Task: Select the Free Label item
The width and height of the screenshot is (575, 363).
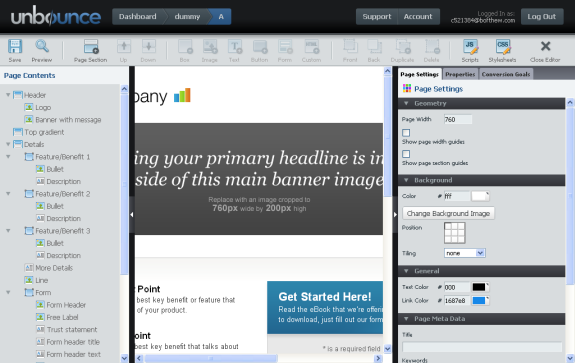Action: pos(57,317)
